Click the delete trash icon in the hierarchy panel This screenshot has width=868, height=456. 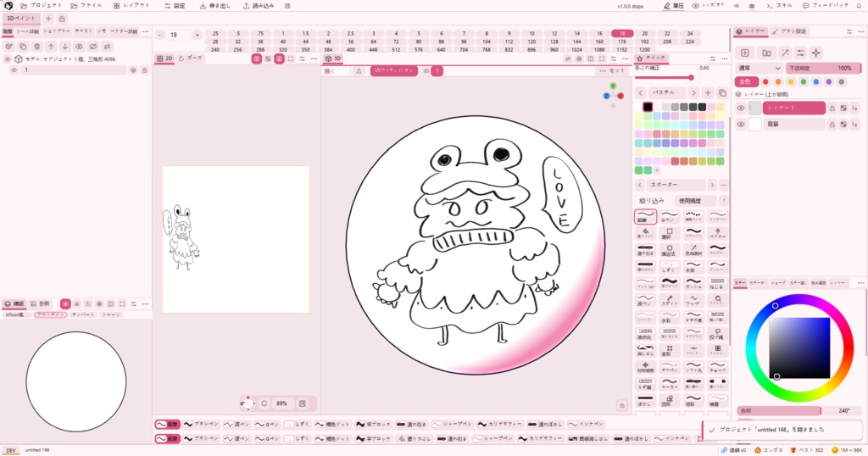tap(37, 47)
